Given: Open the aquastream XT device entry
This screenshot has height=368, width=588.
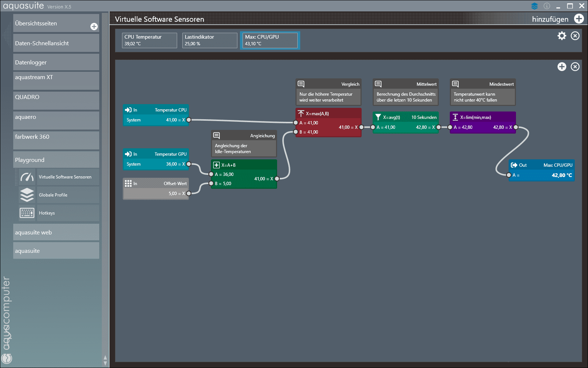Looking at the screenshot, I should click(56, 81).
